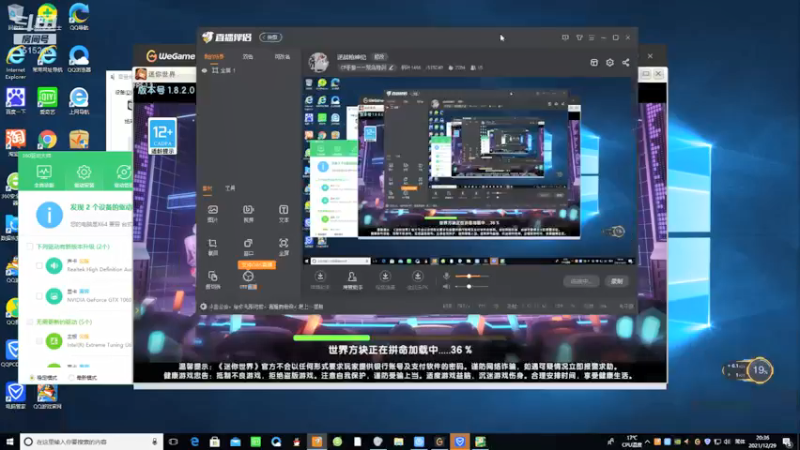Select the 最新模式 radio button

(x=71, y=378)
